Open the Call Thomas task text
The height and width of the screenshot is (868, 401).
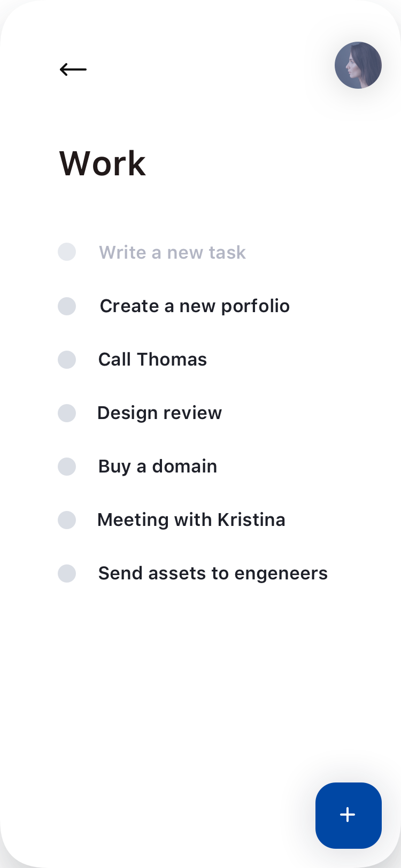152,360
